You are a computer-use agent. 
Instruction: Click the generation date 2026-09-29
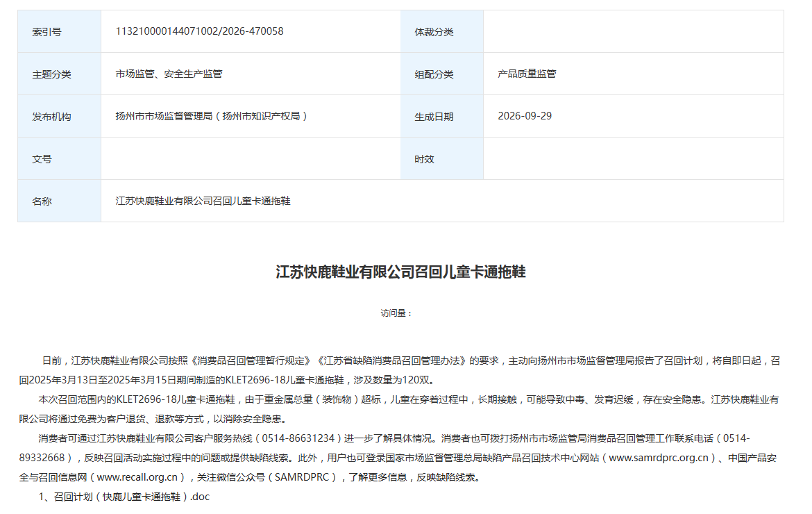(x=525, y=116)
